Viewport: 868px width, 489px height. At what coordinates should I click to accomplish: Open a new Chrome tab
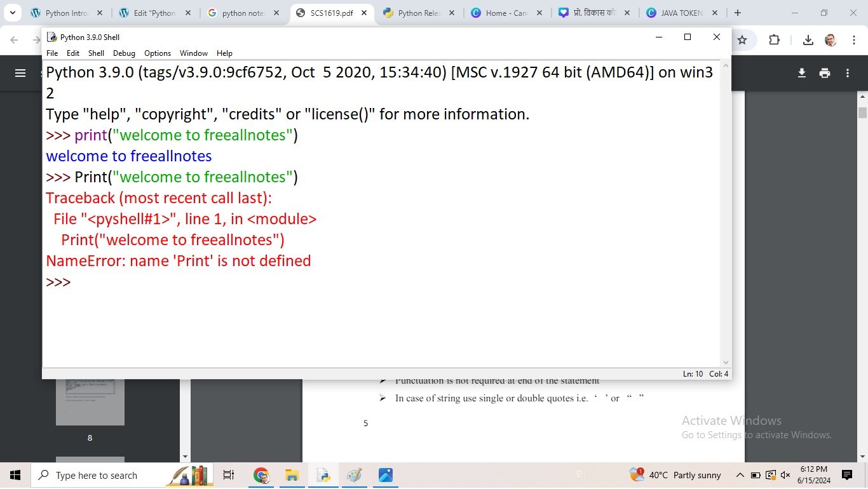tap(737, 13)
